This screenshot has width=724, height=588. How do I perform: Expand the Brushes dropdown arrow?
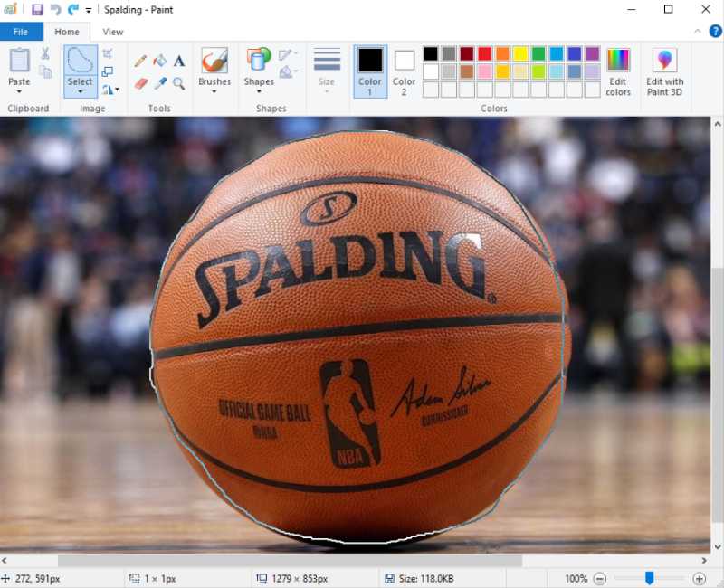point(214,92)
